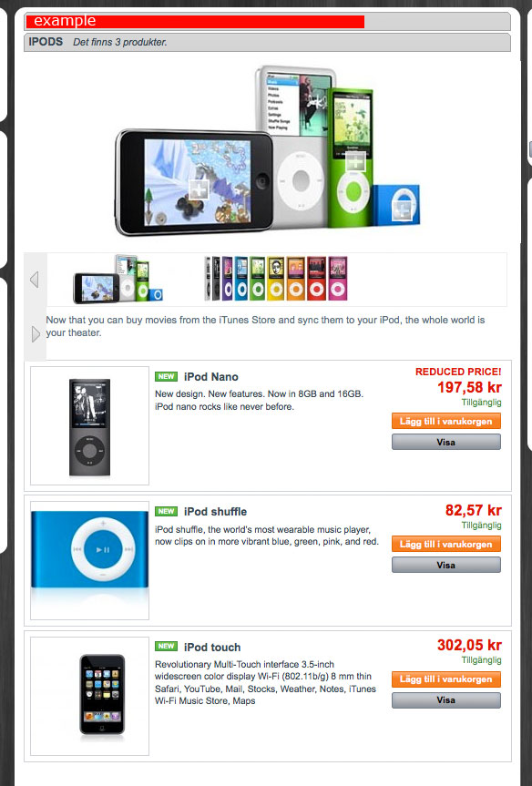Click NEW badge beside iPod Nano
The height and width of the screenshot is (786, 532).
click(166, 376)
